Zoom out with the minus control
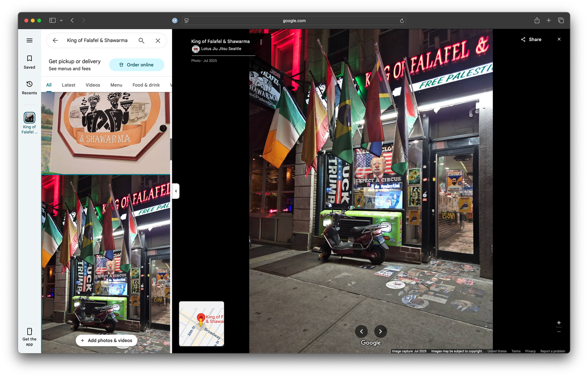Image resolution: width=588 pixels, height=377 pixels. (559, 332)
